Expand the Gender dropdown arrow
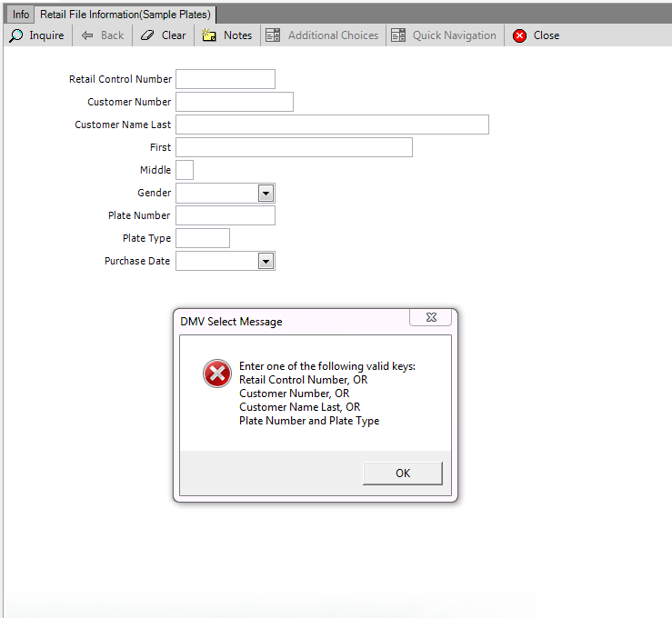Viewport: 672px width, 618px height. (x=266, y=193)
